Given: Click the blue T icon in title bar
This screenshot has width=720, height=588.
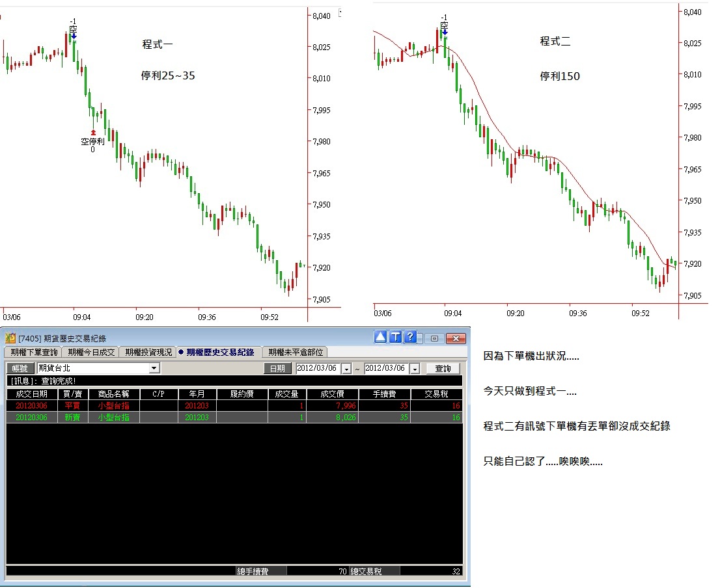Looking at the screenshot, I should [x=395, y=337].
